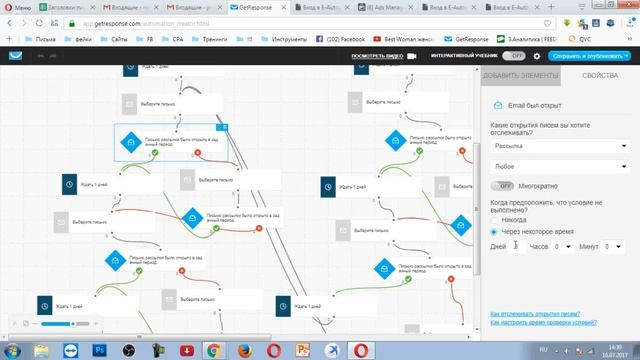Open the Минут dropdown
The height and width of the screenshot is (360, 640).
(x=613, y=247)
